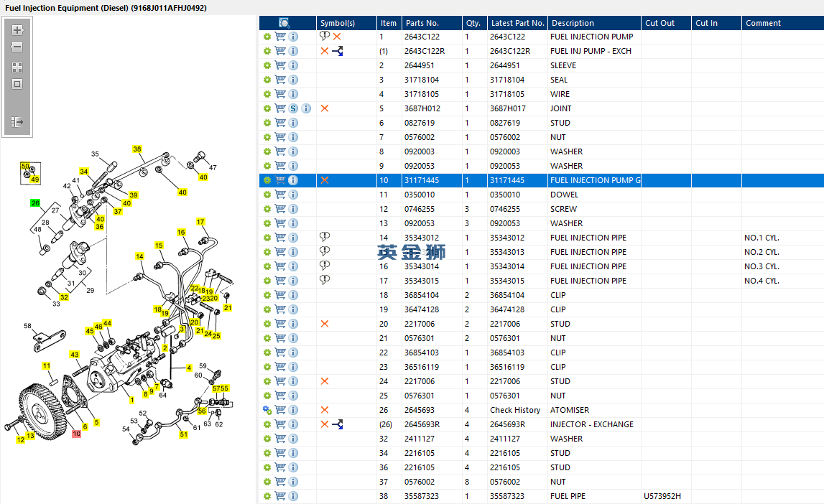Click gear icon for NUT 0576002 item 37
This screenshot has height=504, width=824.
(267, 482)
